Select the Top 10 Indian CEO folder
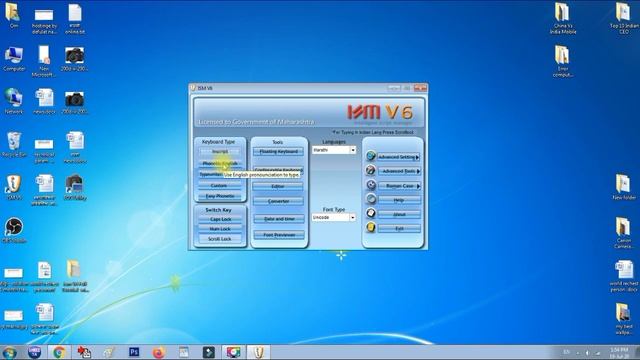The height and width of the screenshot is (360, 640). pos(624,18)
